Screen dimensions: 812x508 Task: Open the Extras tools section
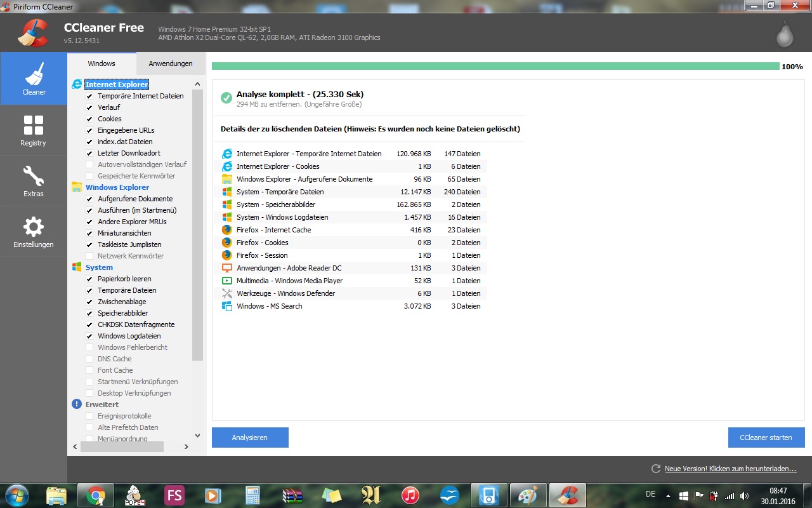pyautogui.click(x=34, y=181)
